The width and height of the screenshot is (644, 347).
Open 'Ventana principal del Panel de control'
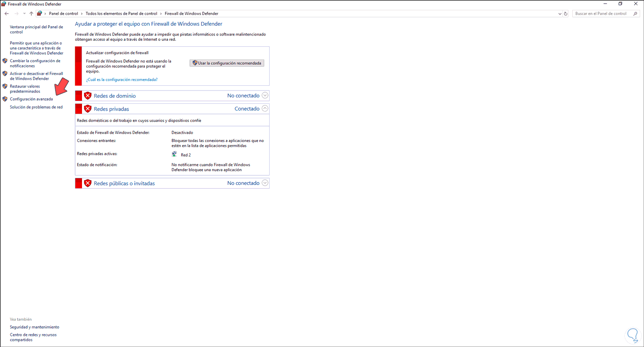(x=36, y=30)
